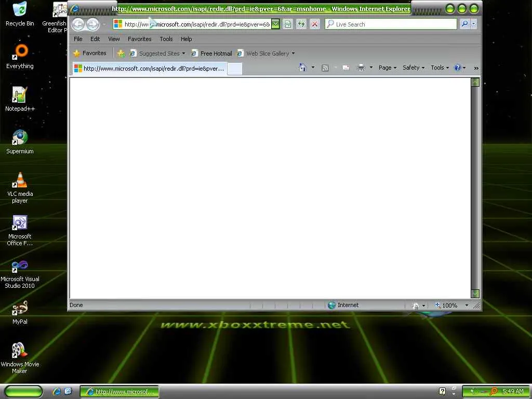The image size is (532, 399).
Task: Click the address bar URL field
Action: [192, 24]
